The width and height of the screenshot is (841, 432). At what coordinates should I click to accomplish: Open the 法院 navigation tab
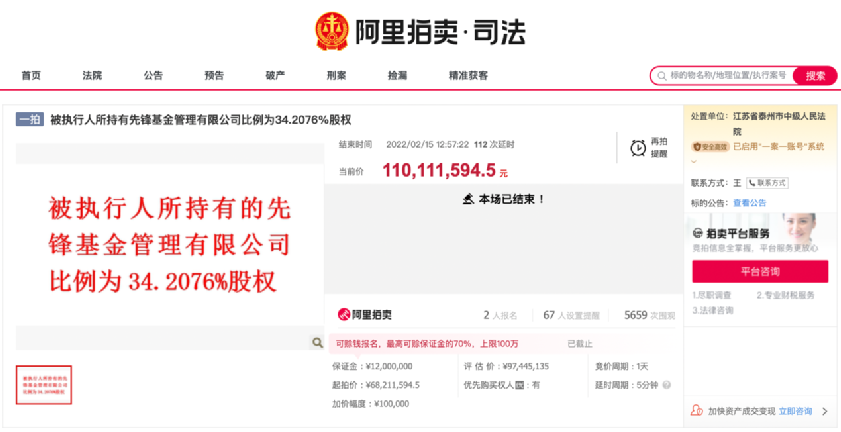pos(92,76)
